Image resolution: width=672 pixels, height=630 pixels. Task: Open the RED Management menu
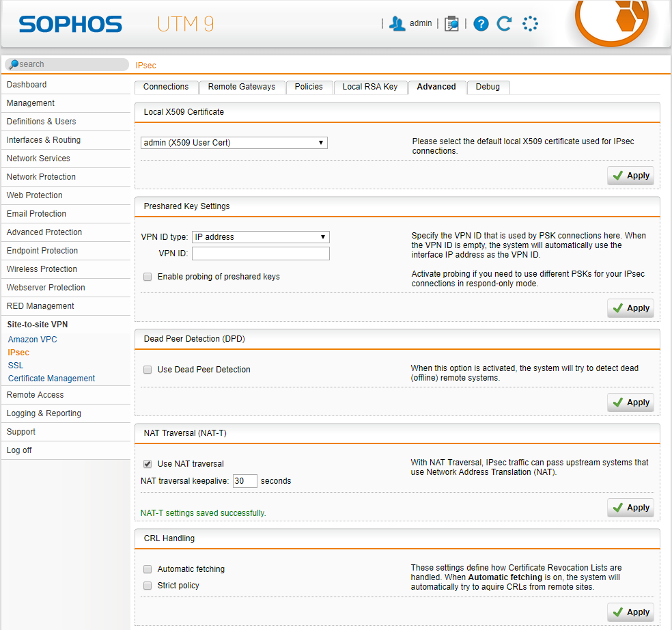coord(66,306)
